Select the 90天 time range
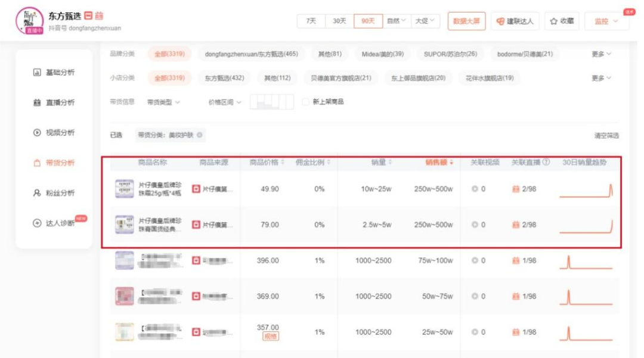Image resolution: width=644 pixels, height=358 pixels. pyautogui.click(x=368, y=21)
